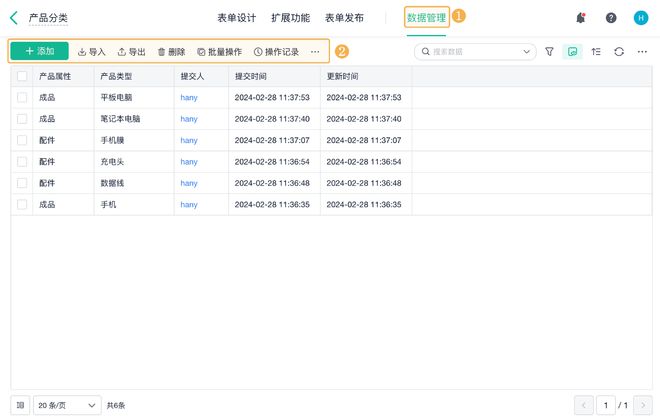Screen dimensions: 660x418
Task: Open 批量操作 batch operations
Action: (220, 52)
